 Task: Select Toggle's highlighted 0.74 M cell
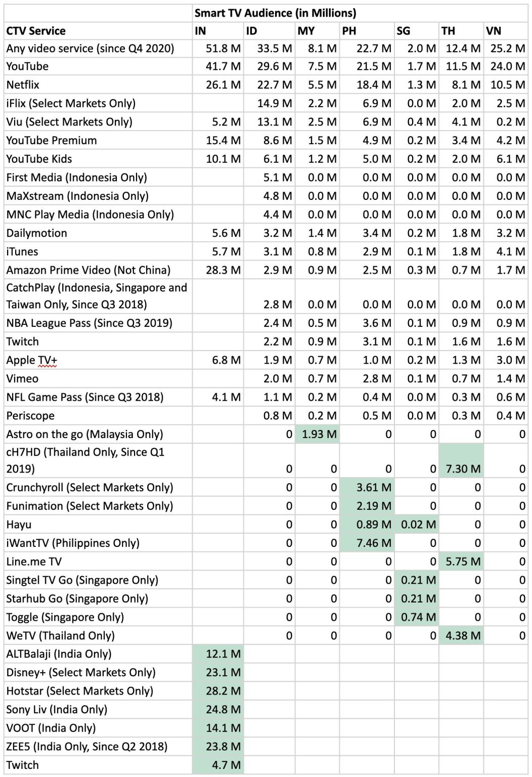[416, 617]
